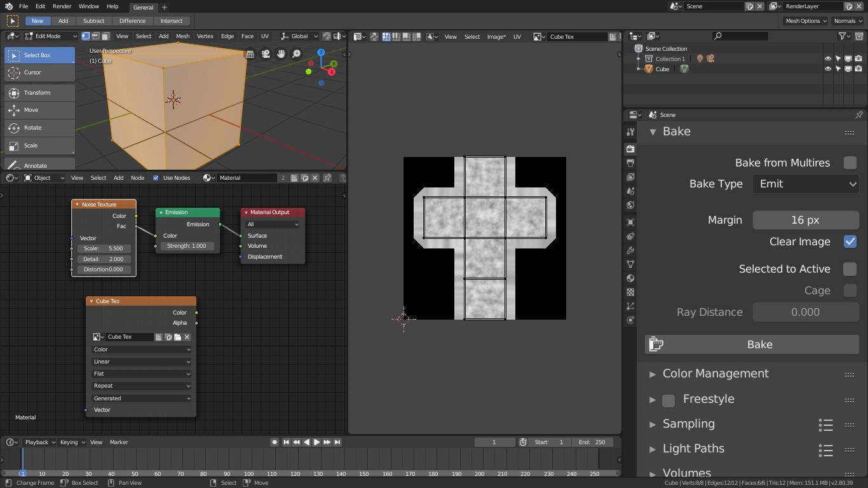Switch to edge select mode
The width and height of the screenshot is (868, 488).
[x=95, y=36]
